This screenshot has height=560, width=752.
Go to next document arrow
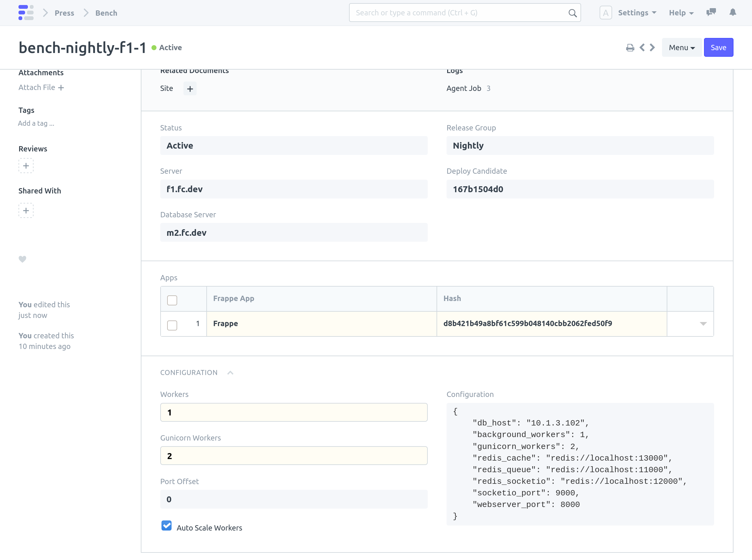pos(652,47)
